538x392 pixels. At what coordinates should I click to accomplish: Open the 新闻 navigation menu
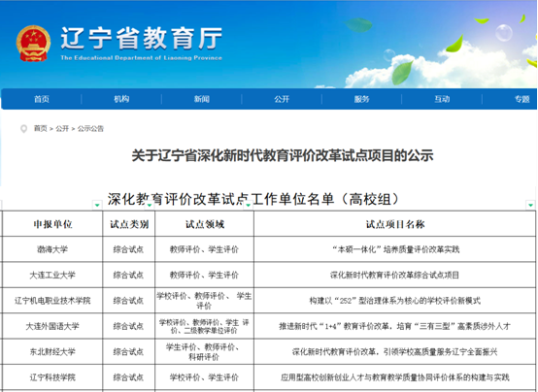(201, 99)
